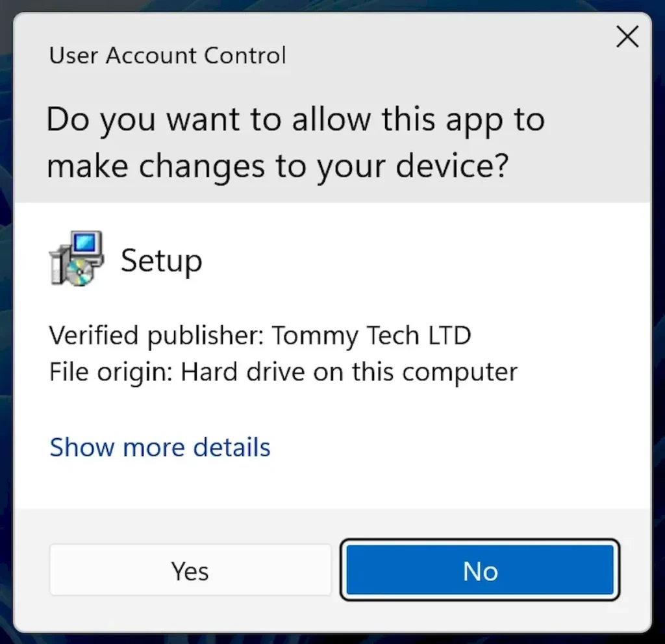Click the letter 'Y' in the Yes button
This screenshot has height=644, width=665.
tap(178, 571)
